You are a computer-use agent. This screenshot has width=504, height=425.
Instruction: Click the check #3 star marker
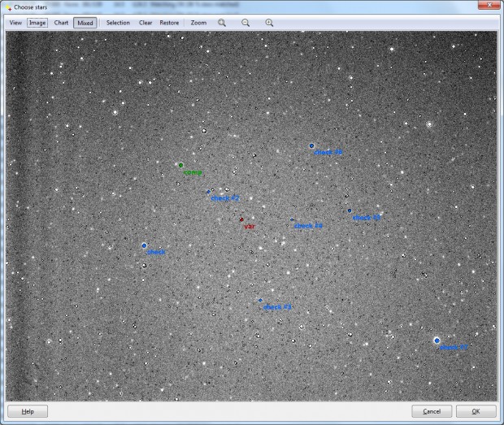[x=260, y=301]
